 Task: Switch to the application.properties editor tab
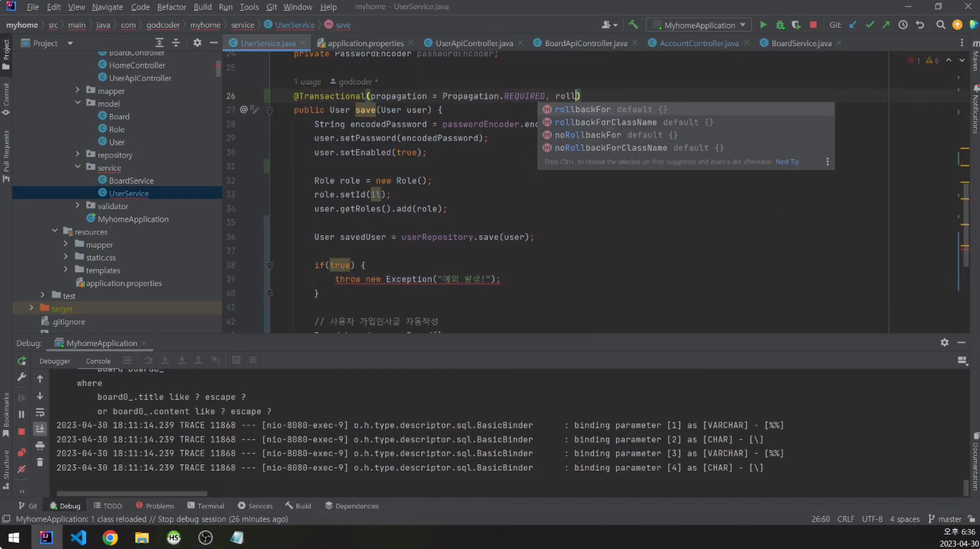coord(365,43)
